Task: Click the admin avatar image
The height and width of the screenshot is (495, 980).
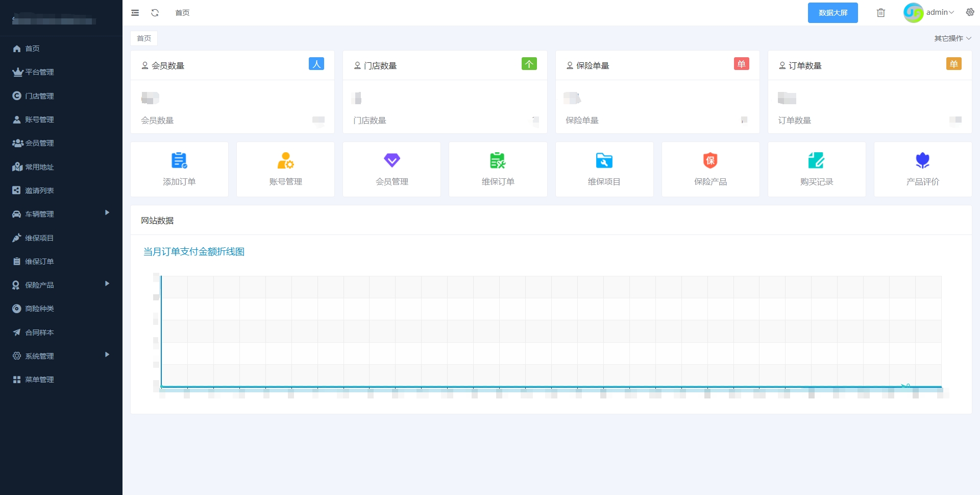Action: point(913,13)
